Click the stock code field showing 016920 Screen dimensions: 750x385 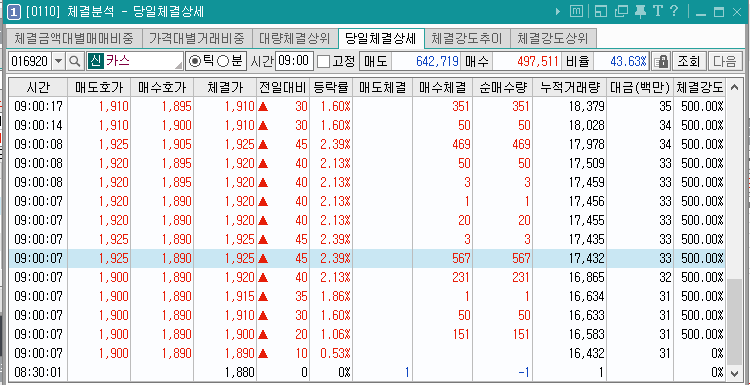30,61
